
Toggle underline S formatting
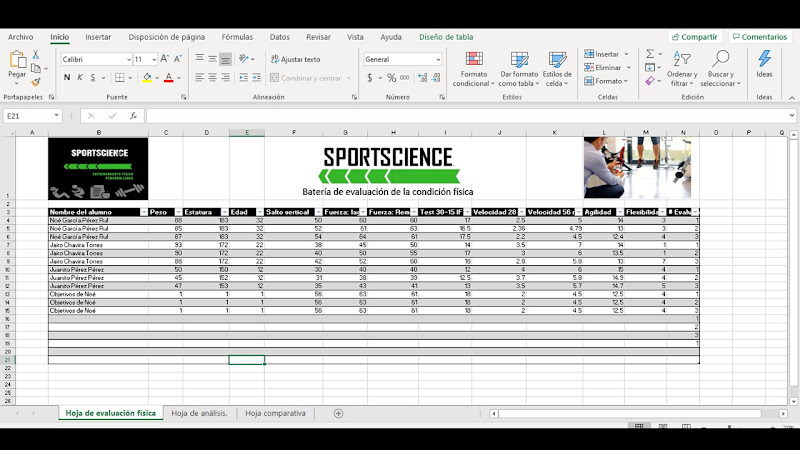pyautogui.click(x=93, y=78)
